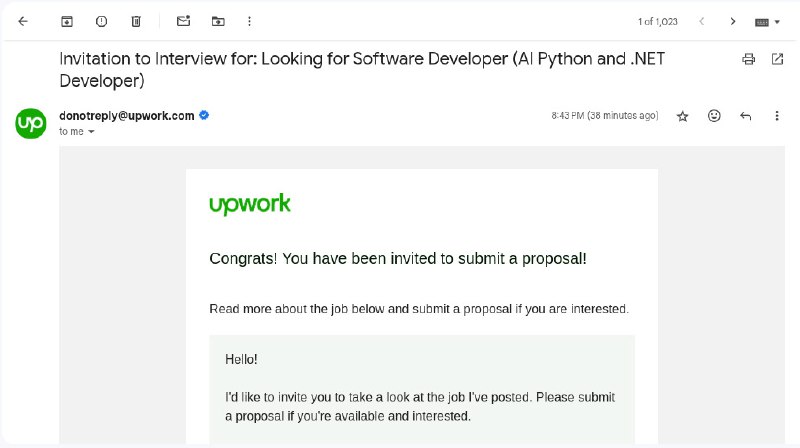Screen dimensions: 800x448
Task: Open the Move to folder icon
Action: [x=218, y=21]
